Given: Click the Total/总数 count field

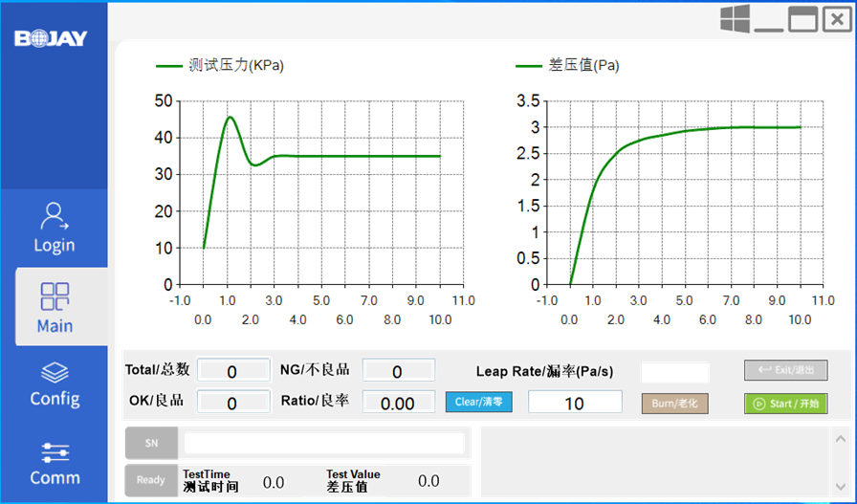Looking at the screenshot, I should tap(232, 371).
